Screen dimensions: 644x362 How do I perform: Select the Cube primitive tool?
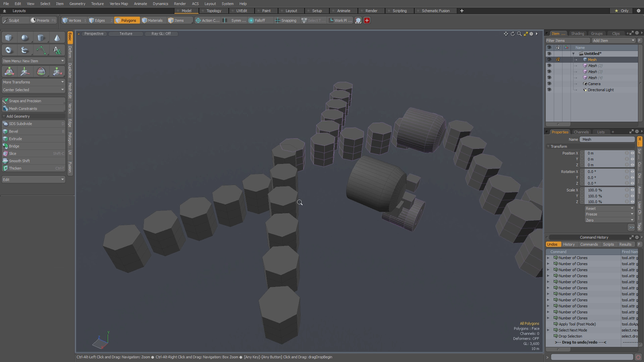click(9, 38)
